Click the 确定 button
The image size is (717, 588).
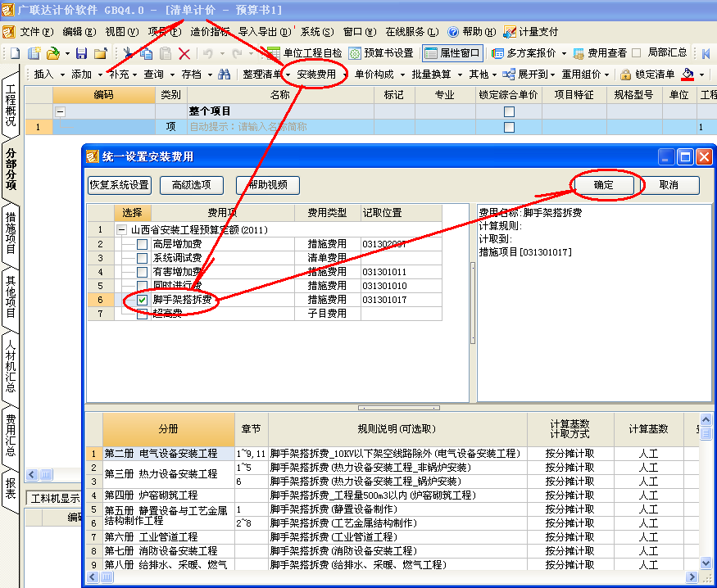(x=603, y=185)
